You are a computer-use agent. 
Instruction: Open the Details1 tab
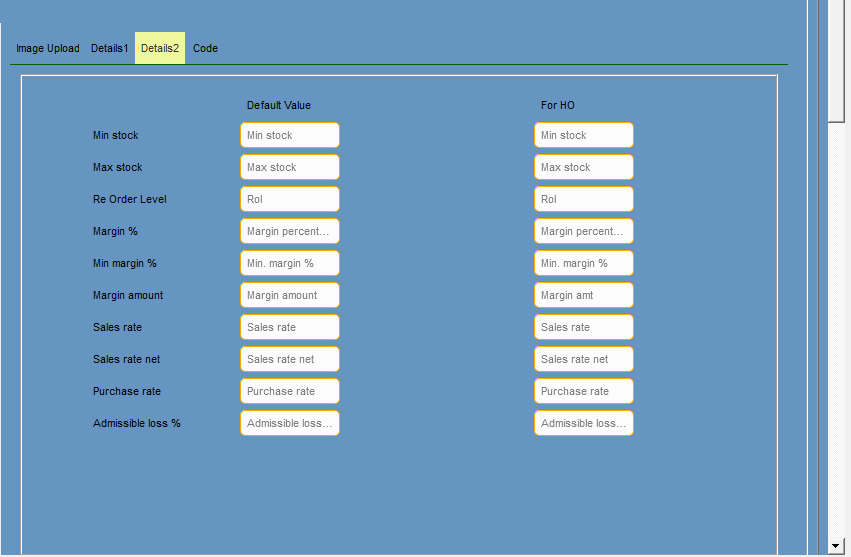(x=110, y=48)
